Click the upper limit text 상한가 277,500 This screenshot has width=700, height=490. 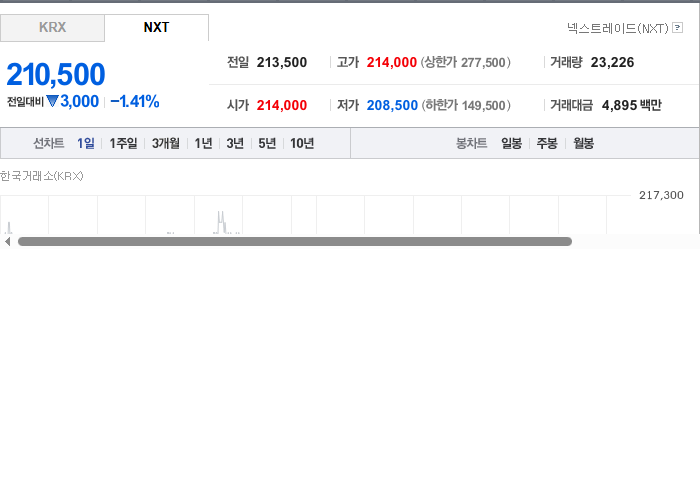click(465, 62)
